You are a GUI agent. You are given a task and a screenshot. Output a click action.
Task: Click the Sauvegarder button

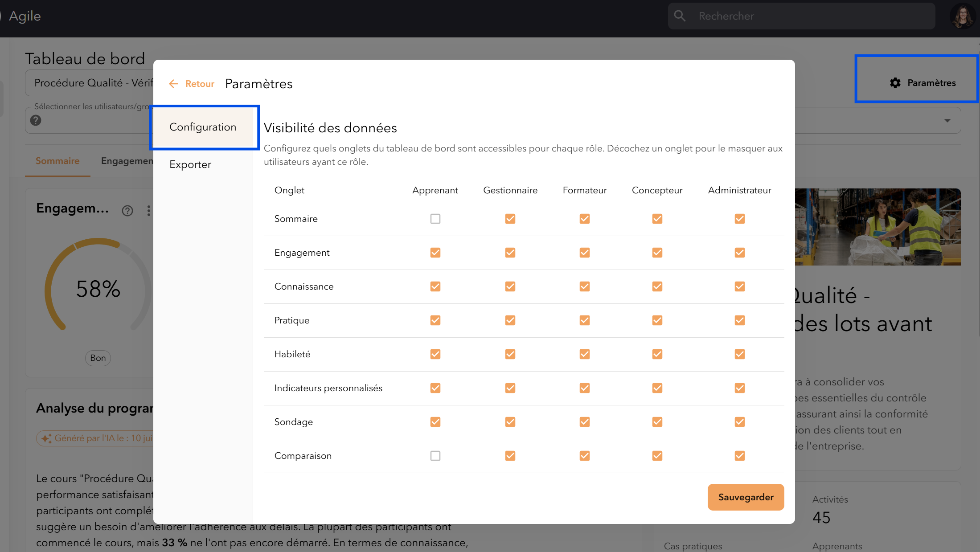pyautogui.click(x=746, y=497)
